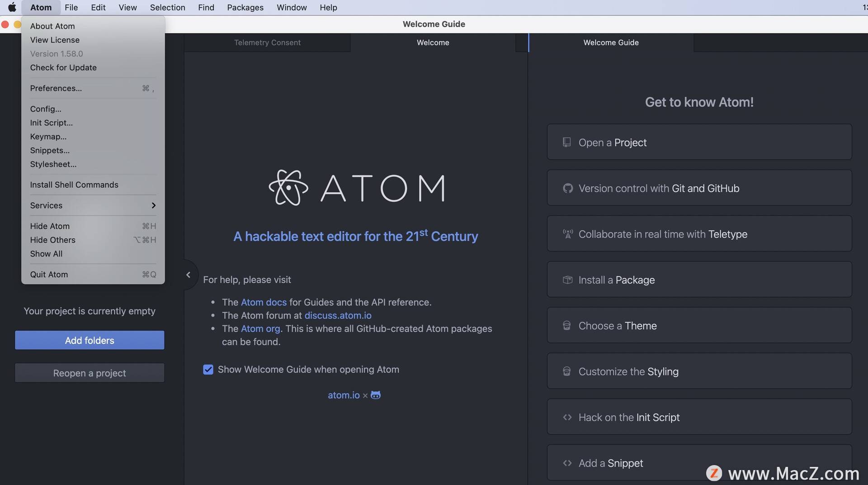Image resolution: width=868 pixels, height=485 pixels.
Task: Select Show All menu entry
Action: (93, 254)
